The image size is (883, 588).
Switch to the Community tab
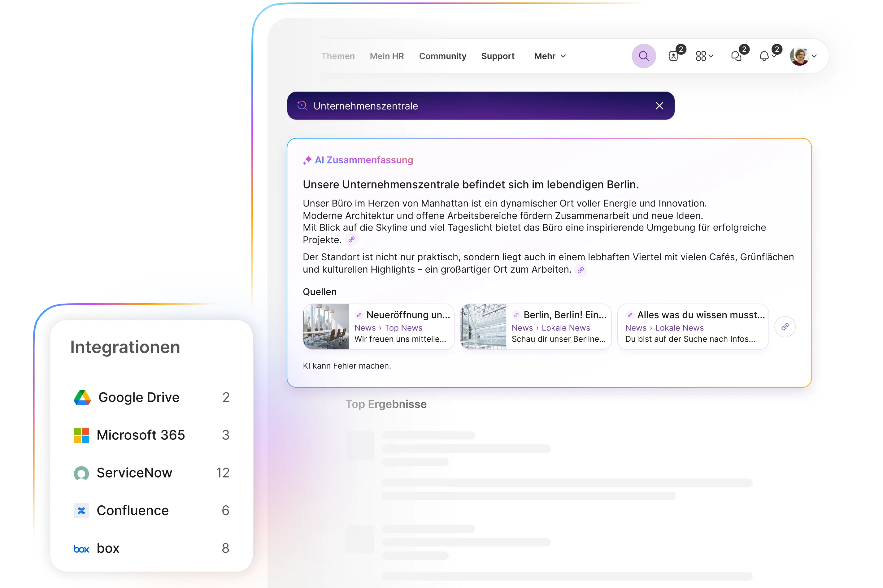point(443,56)
